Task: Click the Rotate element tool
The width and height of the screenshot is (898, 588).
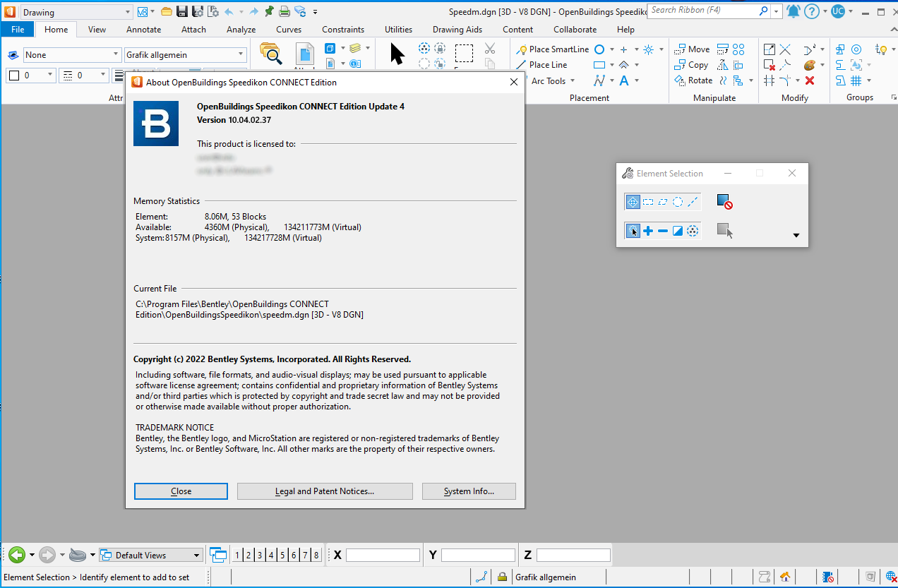Action: click(693, 80)
